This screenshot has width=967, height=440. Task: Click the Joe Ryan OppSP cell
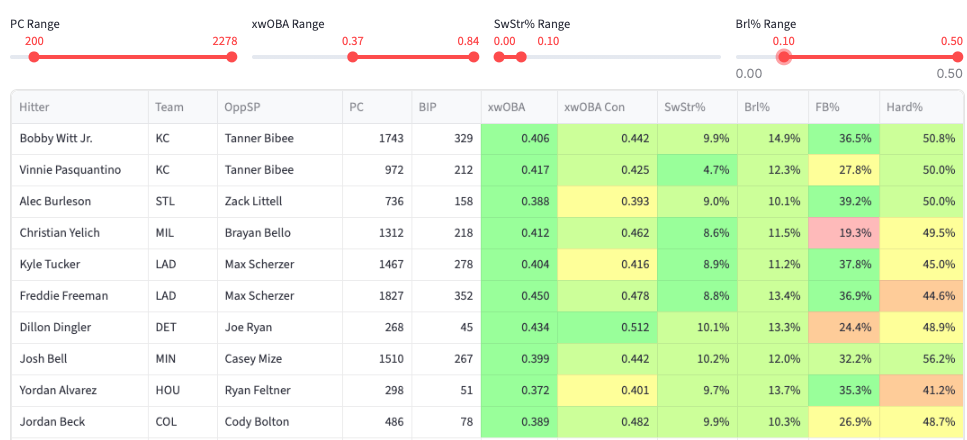click(280, 328)
